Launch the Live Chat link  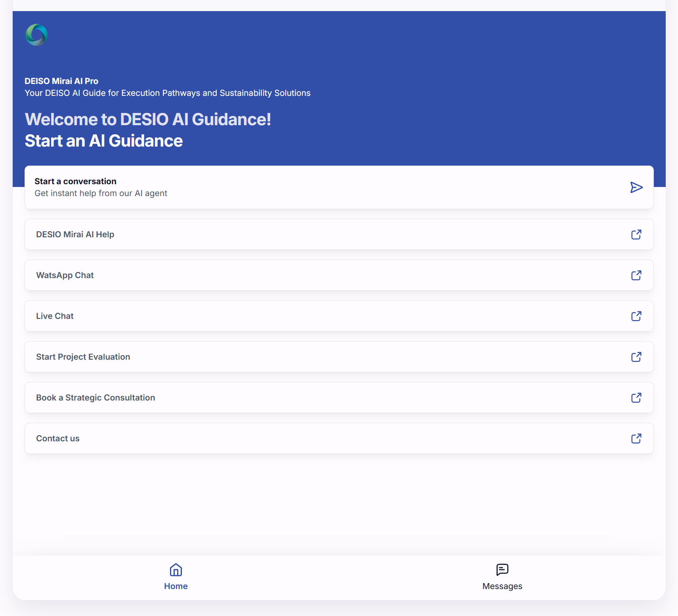click(55, 316)
